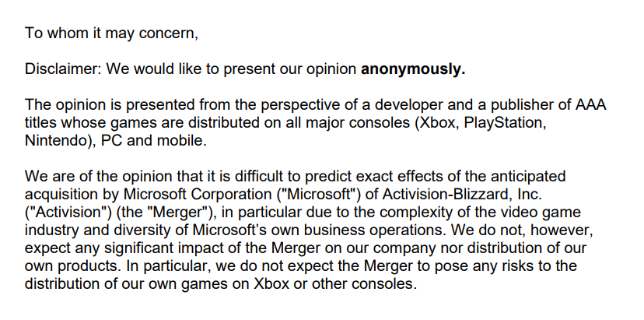Click the greeting "To whom it may concern,"
Screen dimensions: 644x320
112,33
